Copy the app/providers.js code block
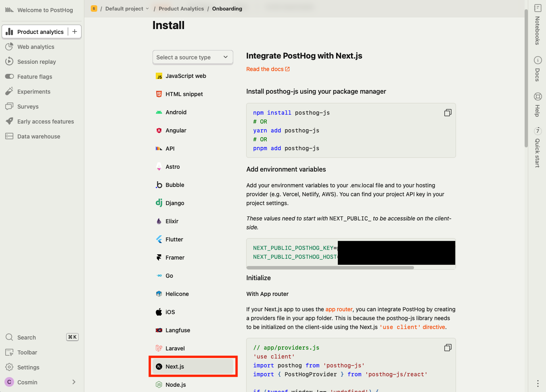 (448, 348)
